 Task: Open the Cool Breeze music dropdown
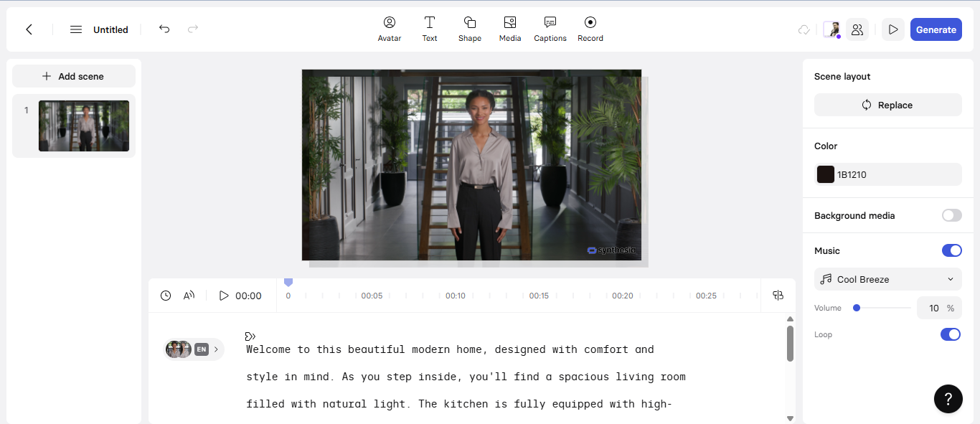coord(887,279)
